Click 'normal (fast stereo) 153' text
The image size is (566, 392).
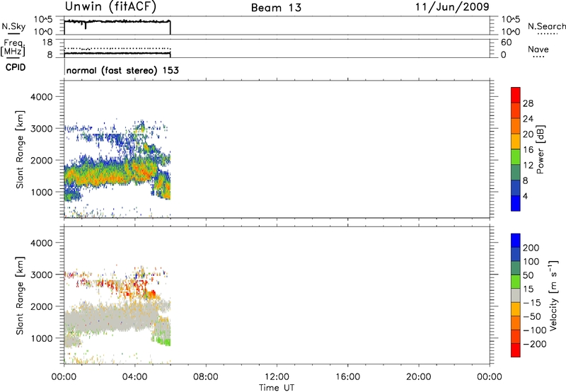point(122,70)
